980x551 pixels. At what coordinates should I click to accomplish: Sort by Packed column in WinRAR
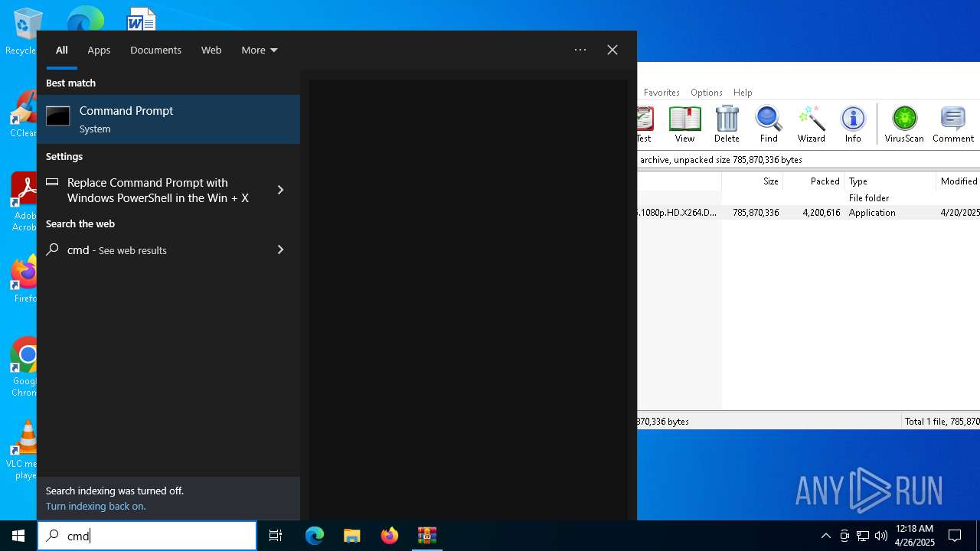click(813, 181)
